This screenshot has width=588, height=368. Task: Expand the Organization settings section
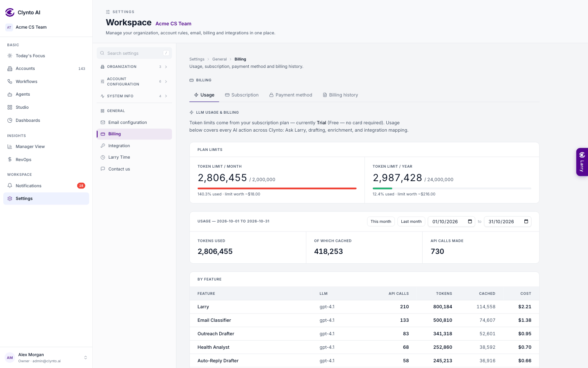tap(134, 67)
